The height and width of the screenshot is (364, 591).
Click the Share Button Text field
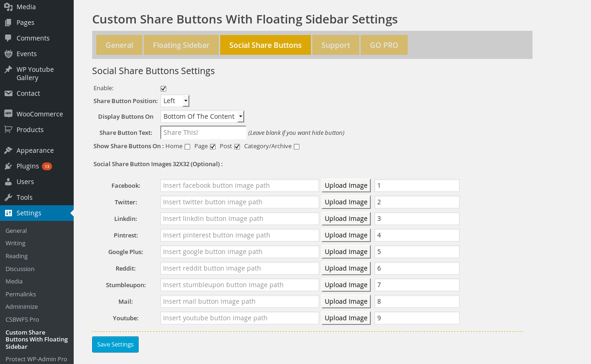(203, 133)
